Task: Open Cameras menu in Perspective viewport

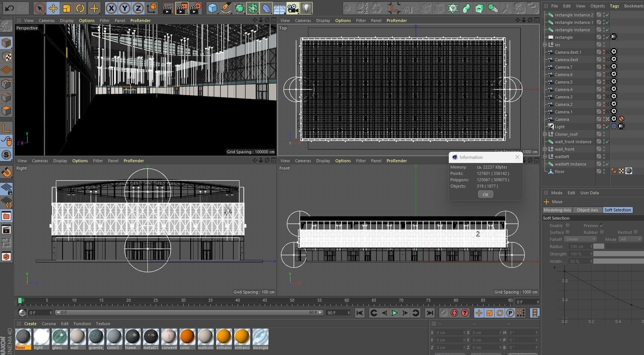Action: click(47, 21)
